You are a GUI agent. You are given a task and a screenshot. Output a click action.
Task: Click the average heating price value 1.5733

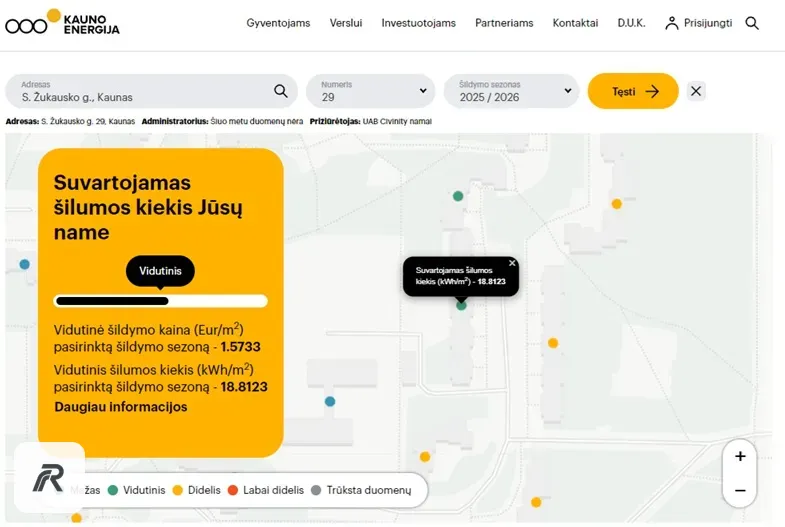(x=241, y=347)
